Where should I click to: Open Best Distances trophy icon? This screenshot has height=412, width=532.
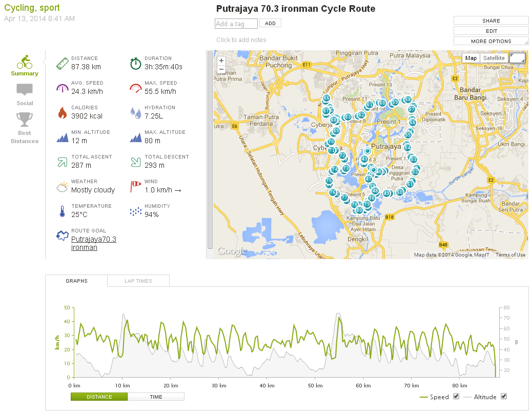coord(25,120)
